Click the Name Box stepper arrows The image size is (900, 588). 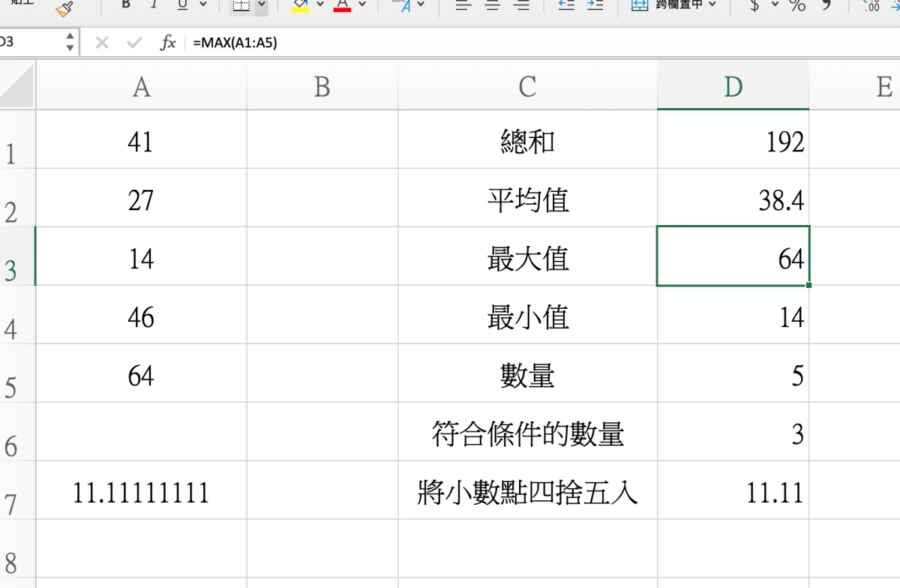tap(70, 42)
